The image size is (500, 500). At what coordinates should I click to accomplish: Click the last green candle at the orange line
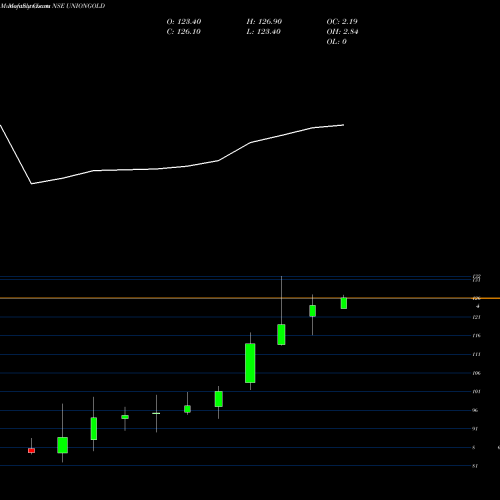coord(344,303)
